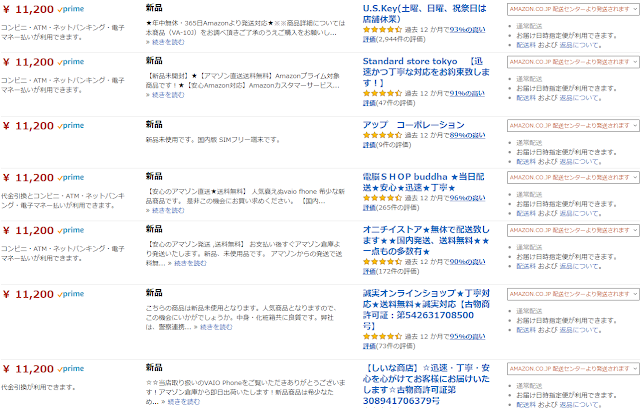
Task: Open shipping dropdown in しいな商店 row
Action: 573,369
